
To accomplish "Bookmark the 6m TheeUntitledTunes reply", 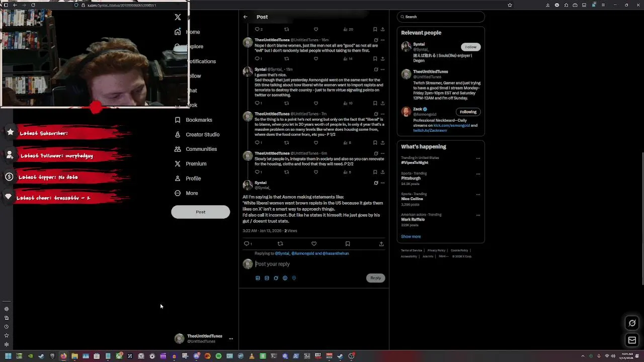I will [375, 172].
